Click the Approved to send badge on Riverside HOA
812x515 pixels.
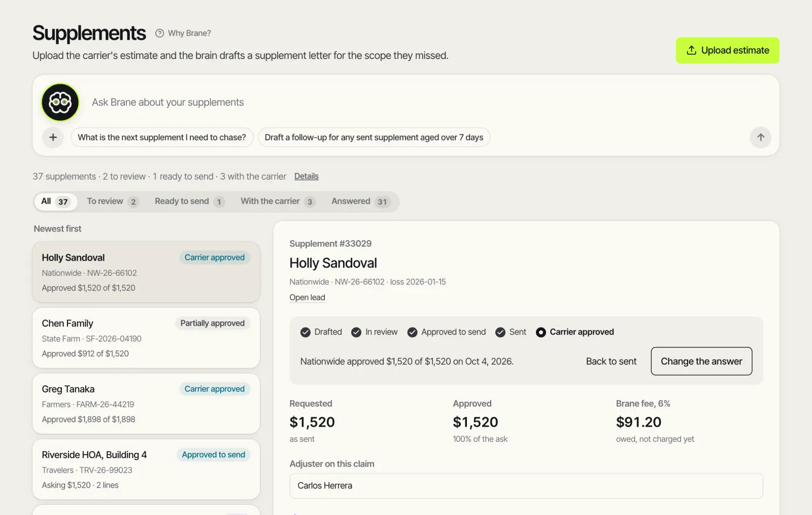click(x=214, y=455)
